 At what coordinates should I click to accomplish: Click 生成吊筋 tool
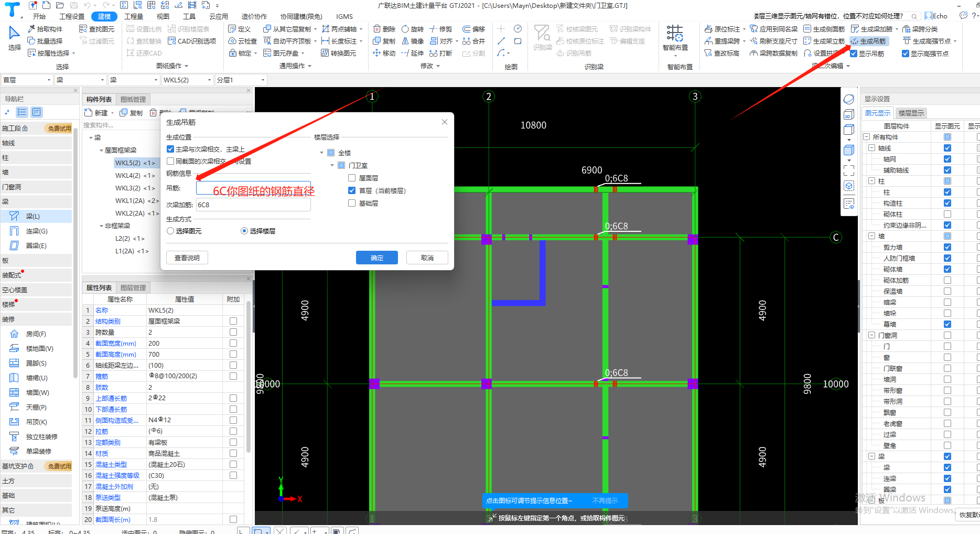(868, 41)
